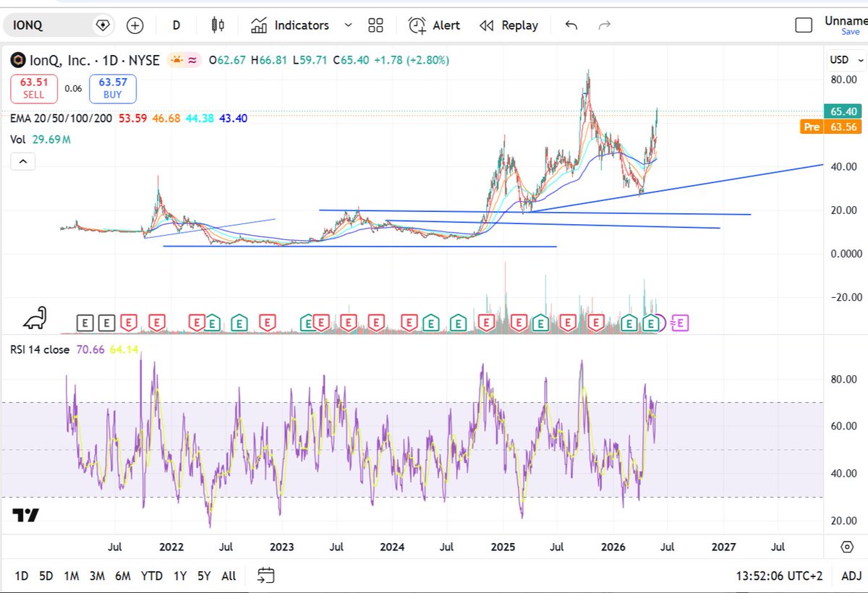Select the Vol 29.69M indicator legend
The width and height of the screenshot is (868, 593).
click(41, 140)
